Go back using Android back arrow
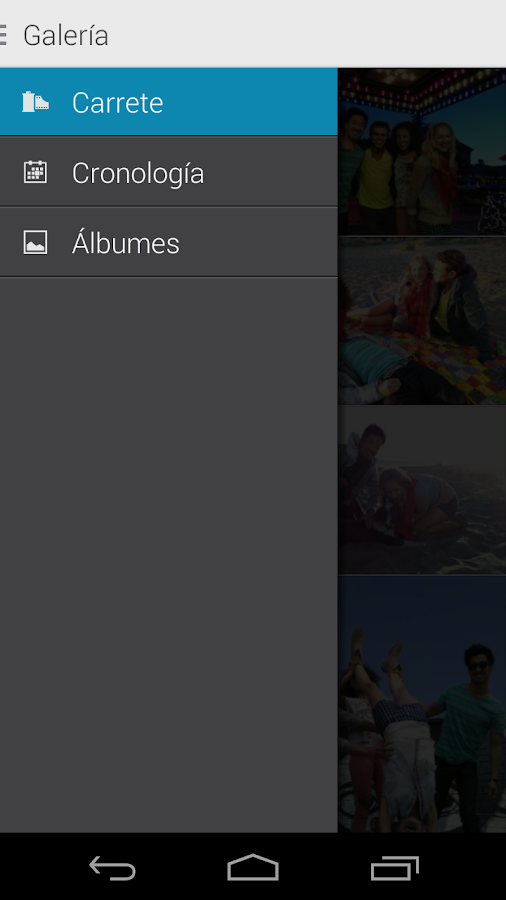The image size is (506, 900). 112,867
